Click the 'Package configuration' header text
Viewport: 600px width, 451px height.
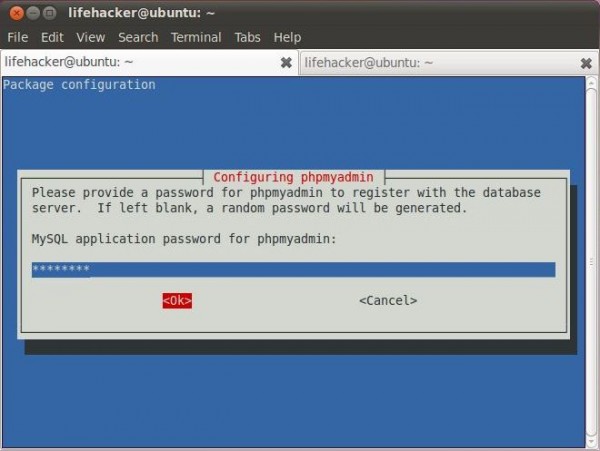tap(79, 85)
